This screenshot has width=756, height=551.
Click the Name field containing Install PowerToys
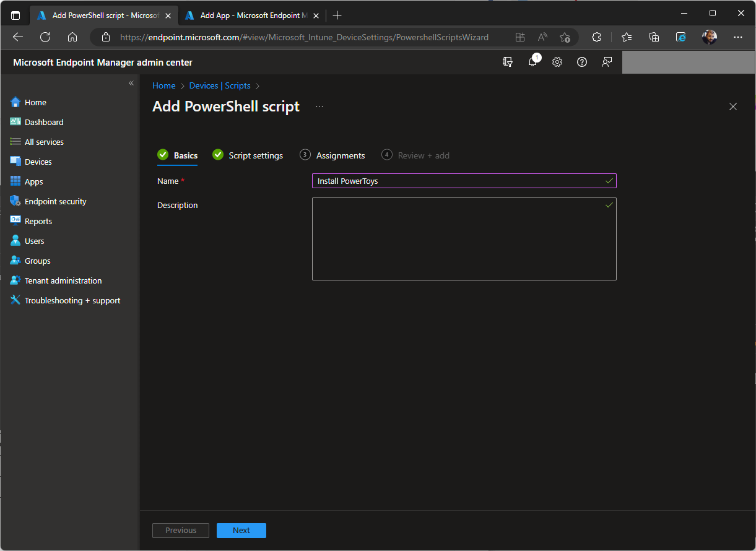[x=464, y=181]
